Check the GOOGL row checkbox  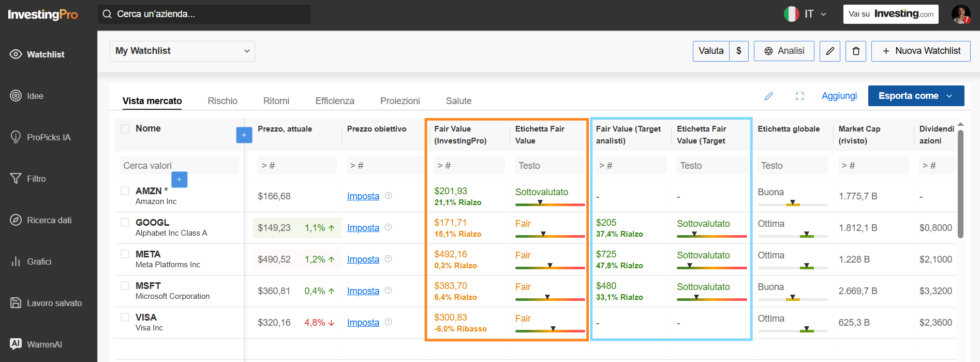click(125, 222)
